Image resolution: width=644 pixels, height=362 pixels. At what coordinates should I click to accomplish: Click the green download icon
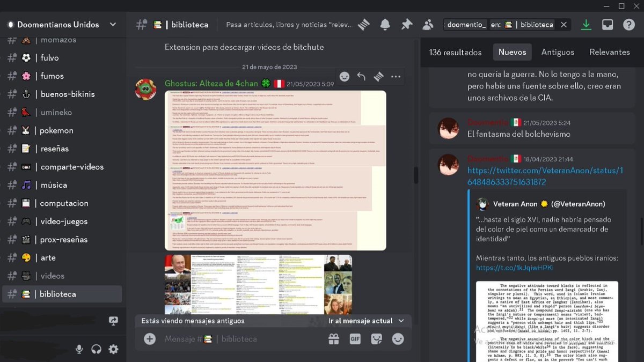point(586,25)
